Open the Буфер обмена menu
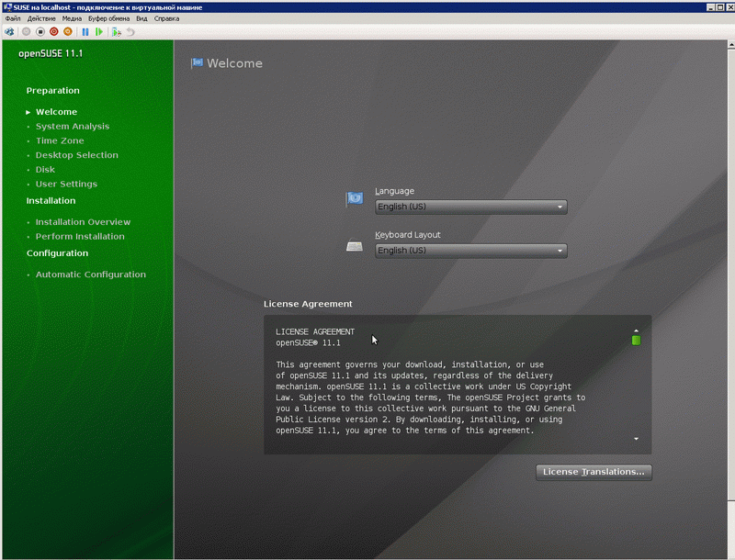The height and width of the screenshot is (560, 735). pos(108,18)
